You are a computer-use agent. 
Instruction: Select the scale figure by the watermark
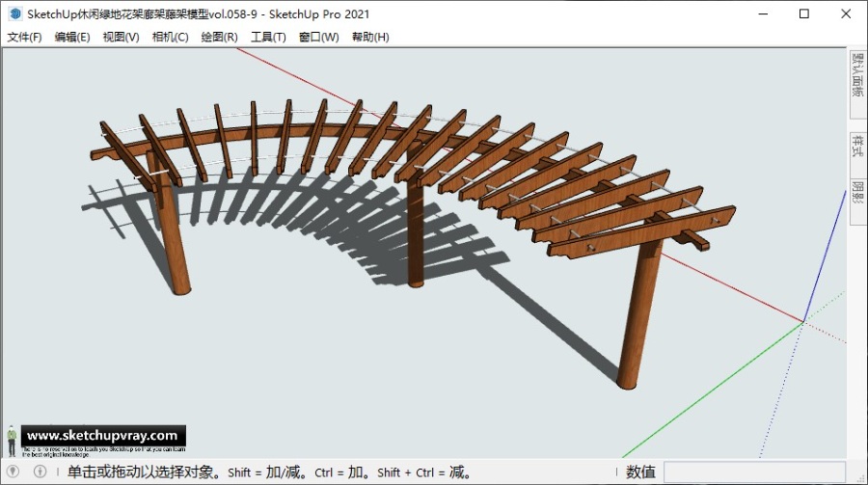coord(12,442)
